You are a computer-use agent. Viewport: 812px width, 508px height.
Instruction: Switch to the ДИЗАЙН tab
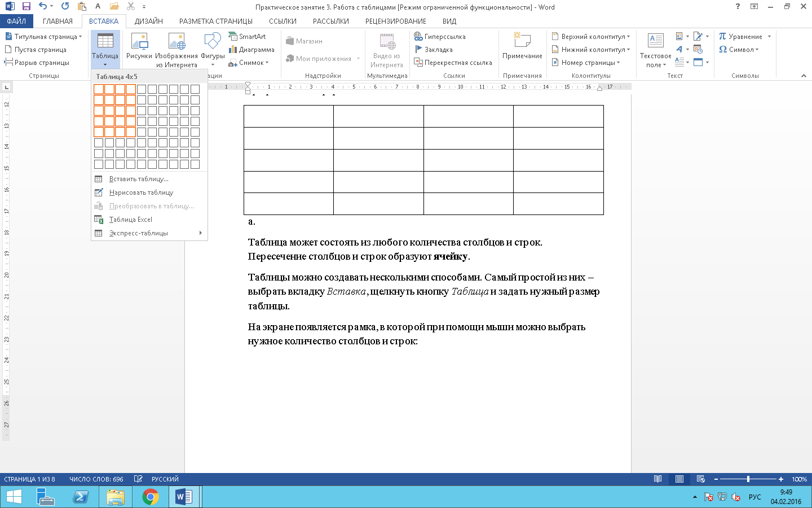[x=149, y=21]
